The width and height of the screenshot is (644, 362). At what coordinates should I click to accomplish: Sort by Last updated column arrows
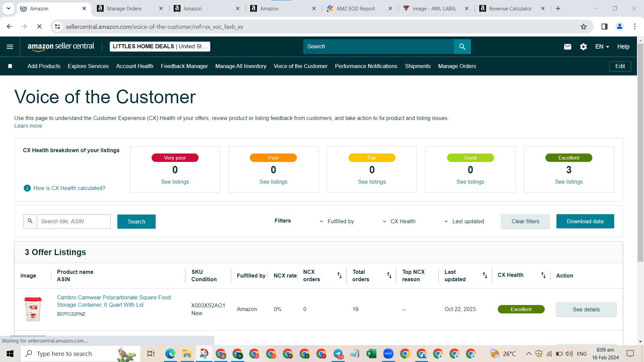(x=485, y=275)
